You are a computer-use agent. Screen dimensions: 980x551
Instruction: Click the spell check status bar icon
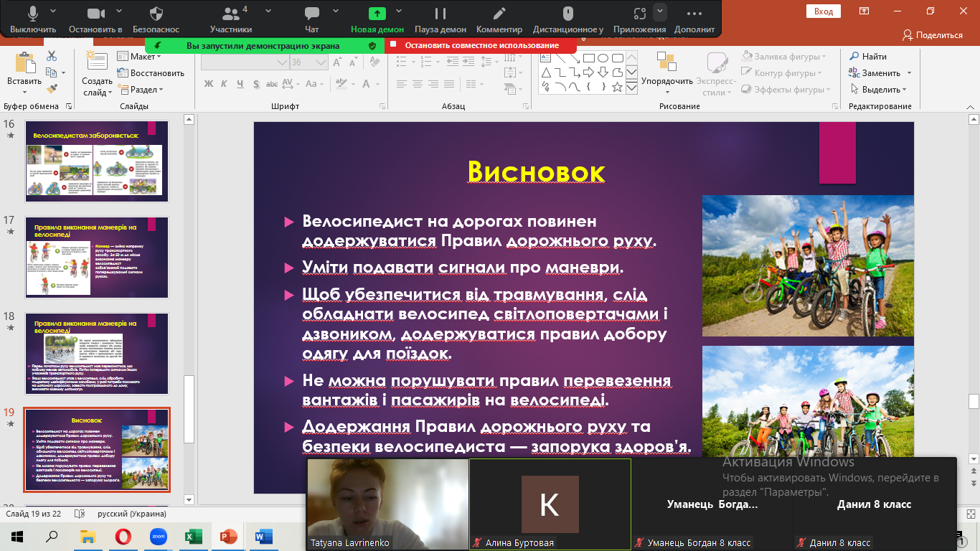click(x=81, y=514)
